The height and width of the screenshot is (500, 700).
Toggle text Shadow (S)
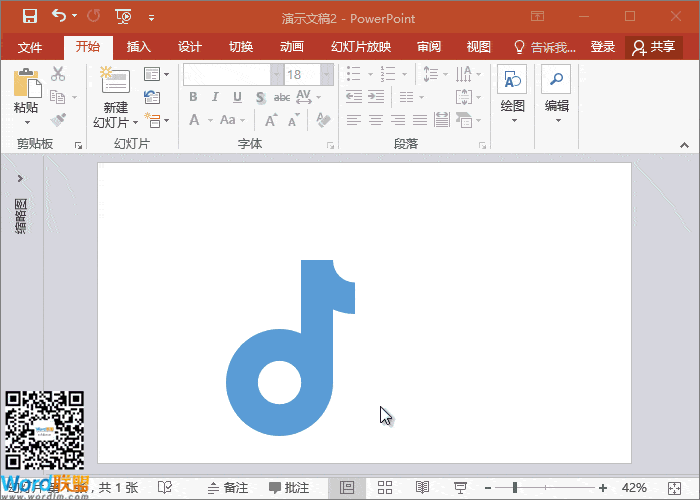pos(260,97)
